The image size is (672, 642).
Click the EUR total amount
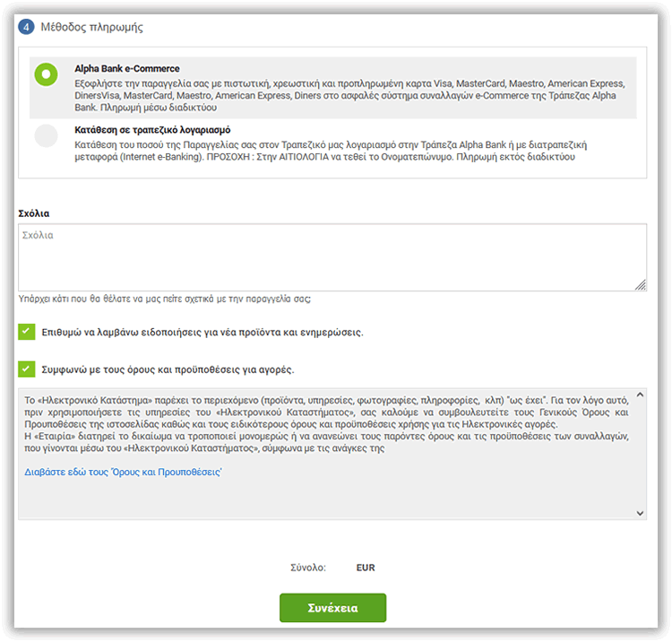click(366, 568)
